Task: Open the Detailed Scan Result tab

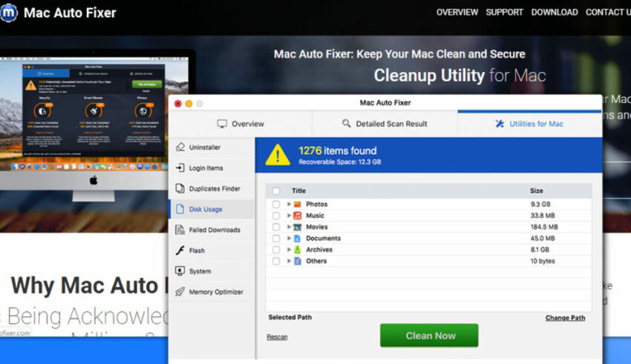Action: coord(385,124)
